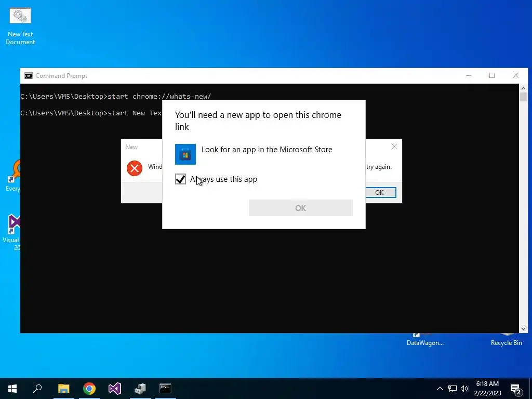Image resolution: width=532 pixels, height=399 pixels.
Task: Minimize the Command Prompt window
Action: [469, 75]
